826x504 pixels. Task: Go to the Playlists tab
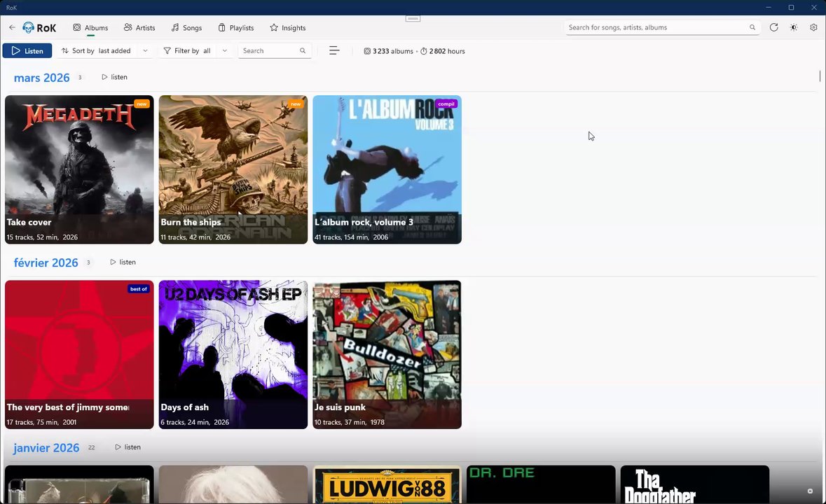236,28
